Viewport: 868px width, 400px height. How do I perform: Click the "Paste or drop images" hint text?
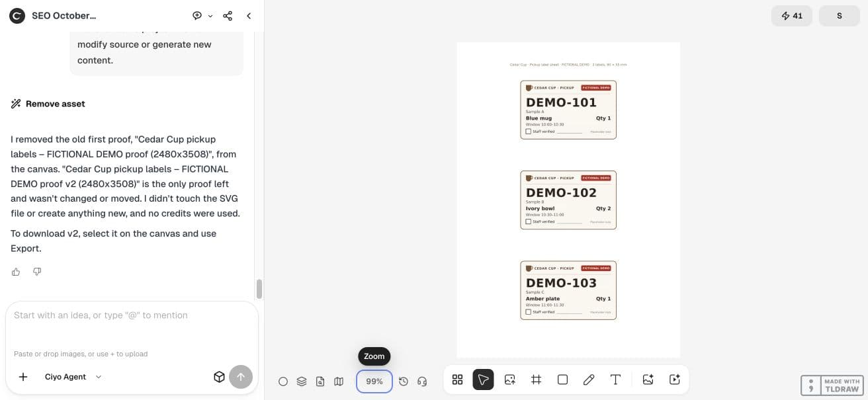pos(81,354)
